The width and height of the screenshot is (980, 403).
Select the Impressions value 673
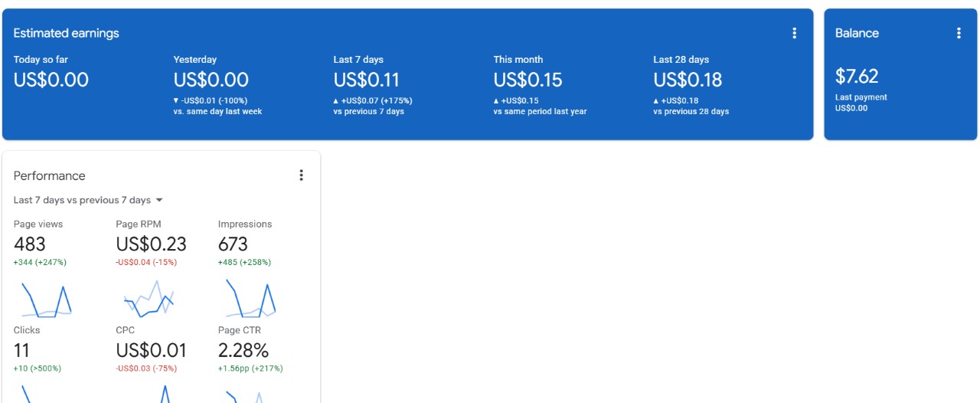(233, 244)
